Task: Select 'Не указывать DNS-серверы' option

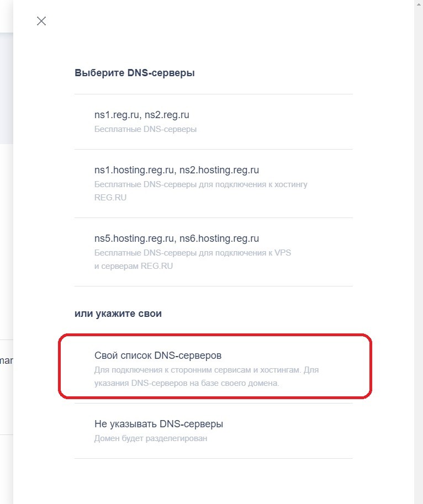Action: (158, 424)
